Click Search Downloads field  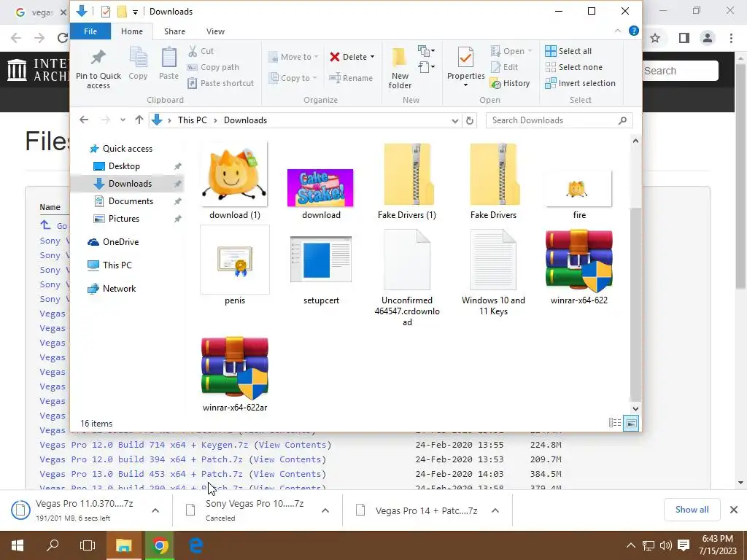pos(559,120)
